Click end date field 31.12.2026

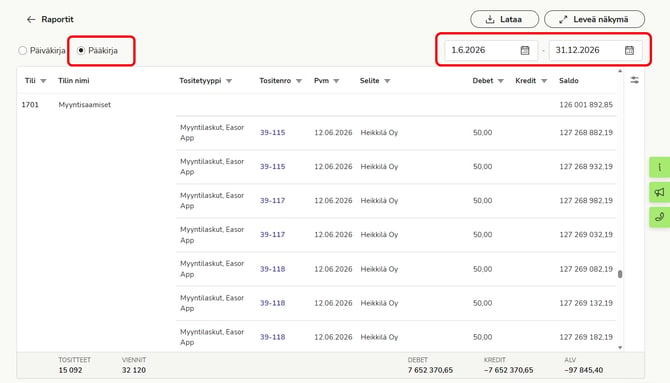[x=595, y=50]
